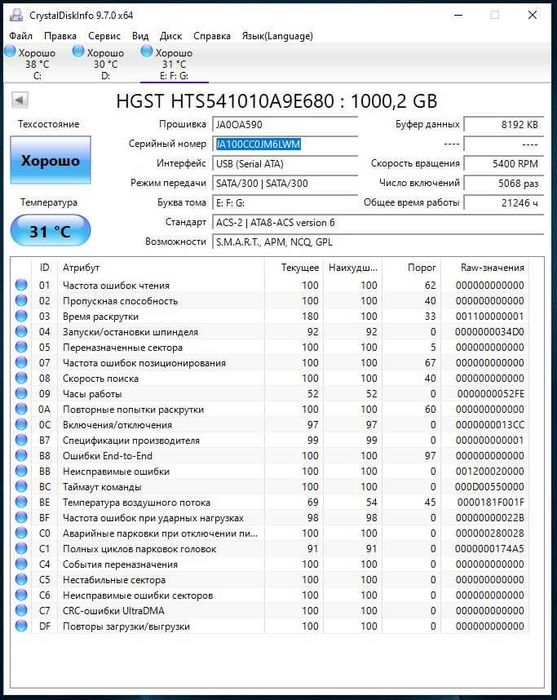
Task: Click the Текущее column header
Action: pos(294,267)
